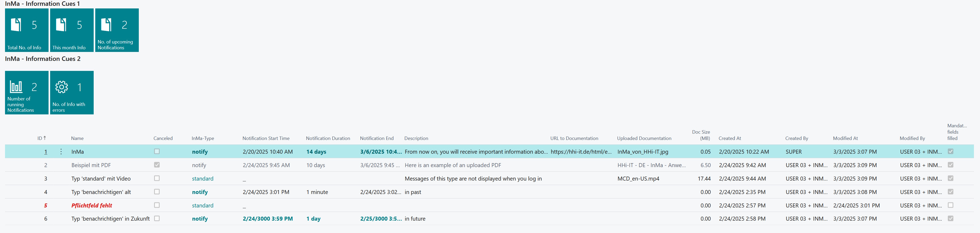Click the Created At column header
Viewport: 980px width, 233px height.
point(729,138)
